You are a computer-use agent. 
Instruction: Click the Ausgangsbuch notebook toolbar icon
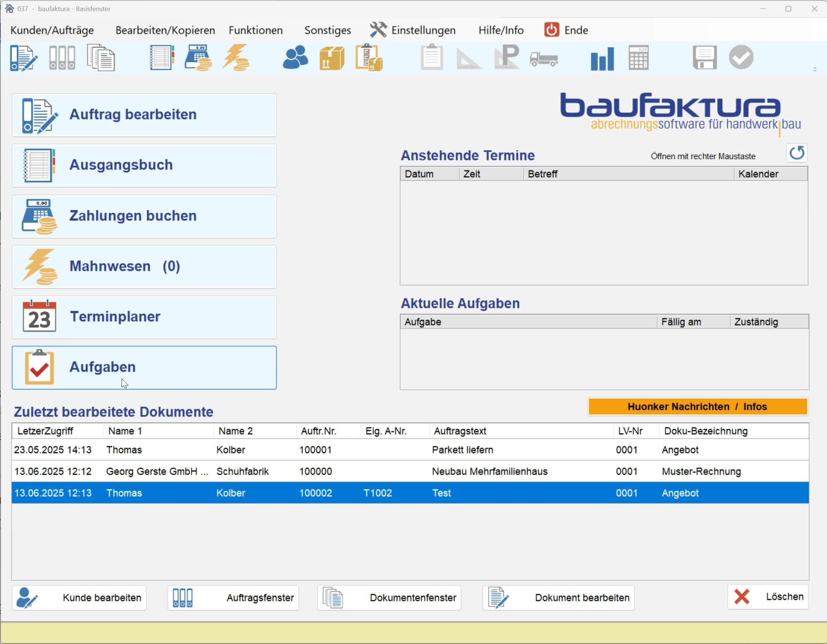(162, 58)
